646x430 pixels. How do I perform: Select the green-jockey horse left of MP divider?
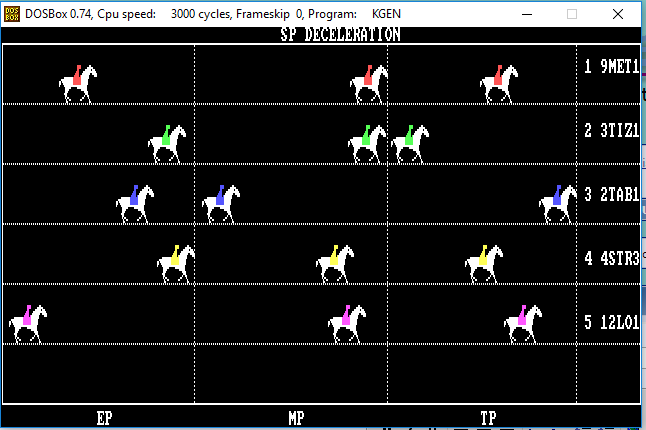point(367,144)
